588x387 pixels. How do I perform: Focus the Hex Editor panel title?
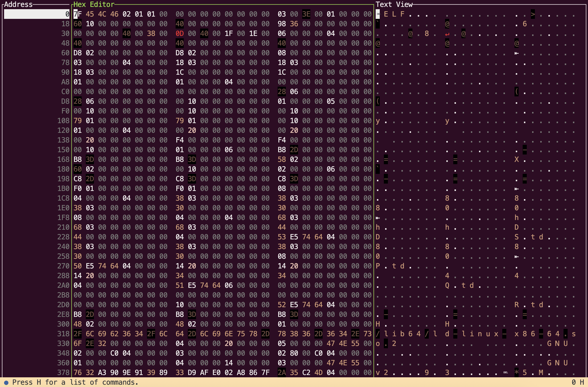(x=94, y=4)
